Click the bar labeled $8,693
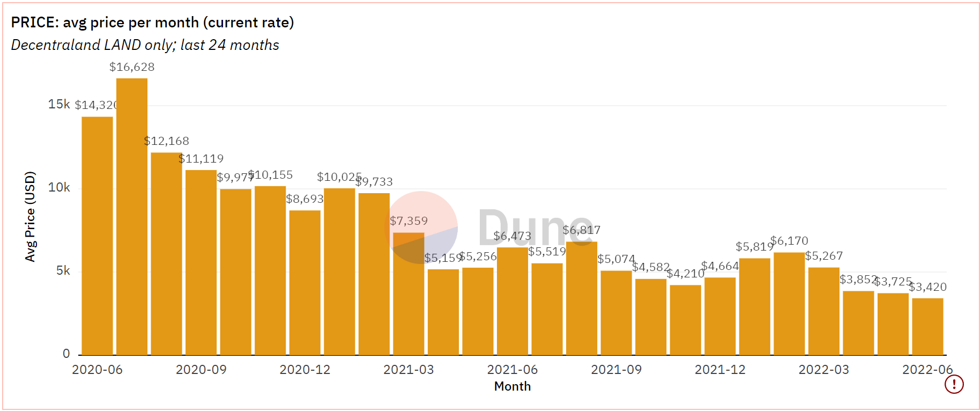This screenshot has width=980, height=411. pos(305,282)
